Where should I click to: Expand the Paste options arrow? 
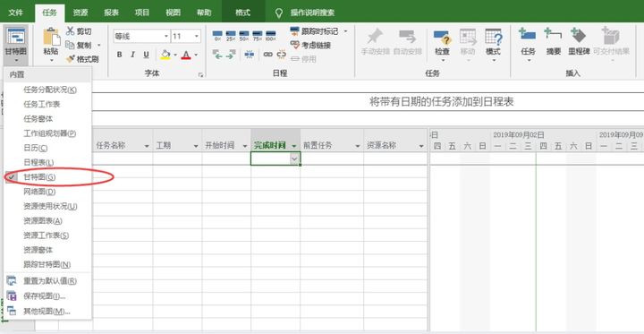(52, 61)
